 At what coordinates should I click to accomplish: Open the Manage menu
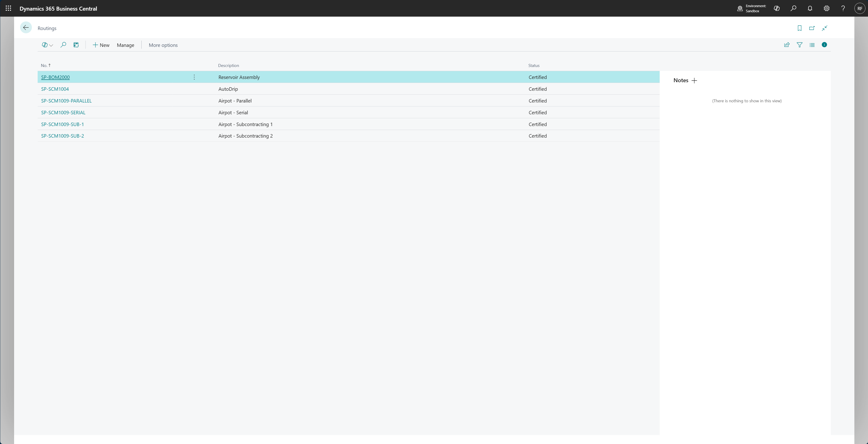coord(125,45)
